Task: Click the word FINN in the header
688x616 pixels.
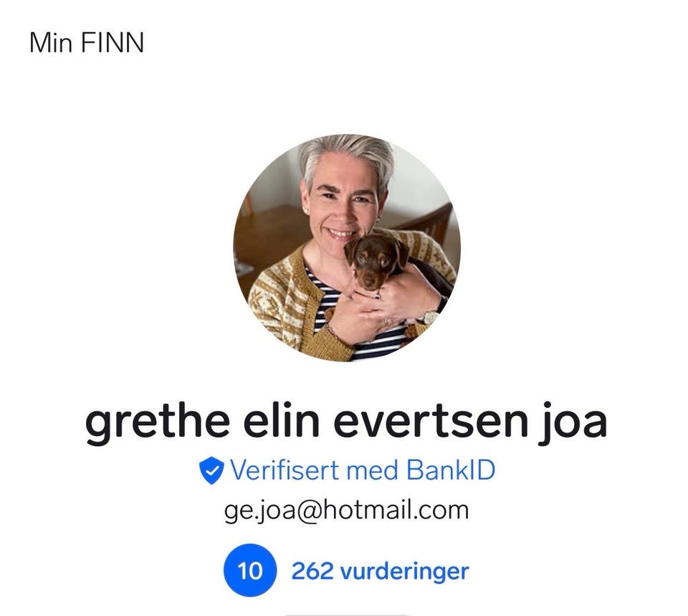Action: [x=113, y=43]
